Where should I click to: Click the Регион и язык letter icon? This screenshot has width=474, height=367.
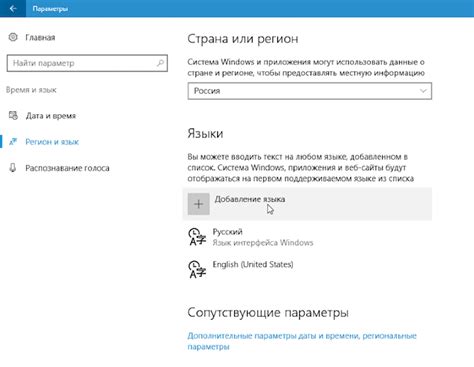point(13,142)
